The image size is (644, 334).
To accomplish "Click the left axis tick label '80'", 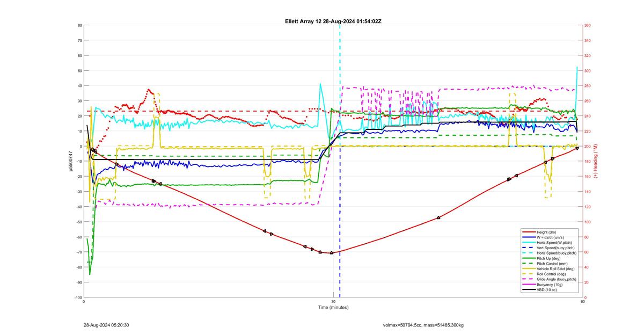I will coord(79,25).
